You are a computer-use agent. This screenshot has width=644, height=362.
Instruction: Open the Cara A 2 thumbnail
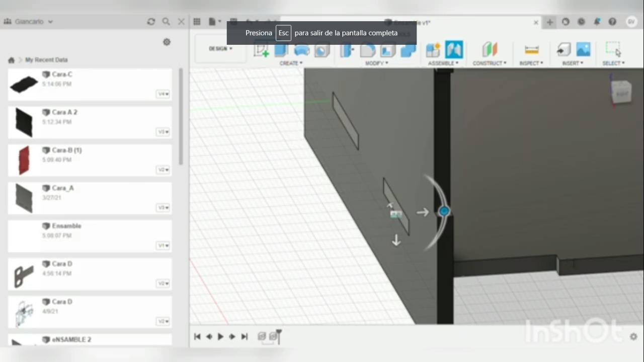[24, 122]
